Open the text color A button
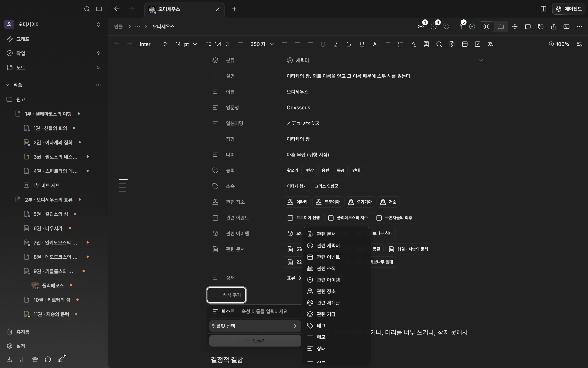Screen dimensions: 588x368 coord(375,44)
